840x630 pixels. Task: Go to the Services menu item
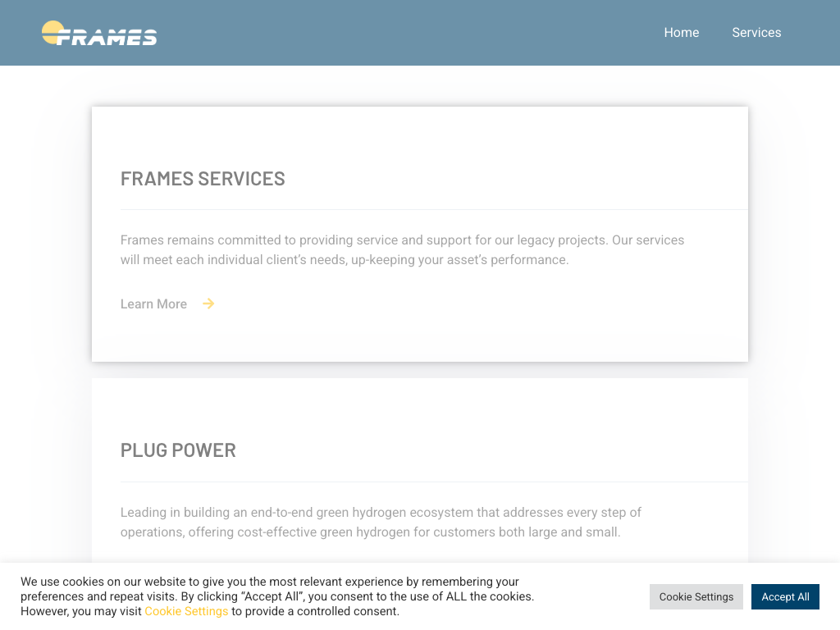click(756, 33)
